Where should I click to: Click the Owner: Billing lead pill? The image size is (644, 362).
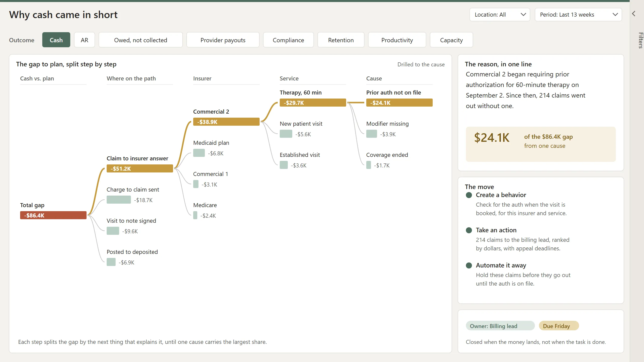pos(500,326)
